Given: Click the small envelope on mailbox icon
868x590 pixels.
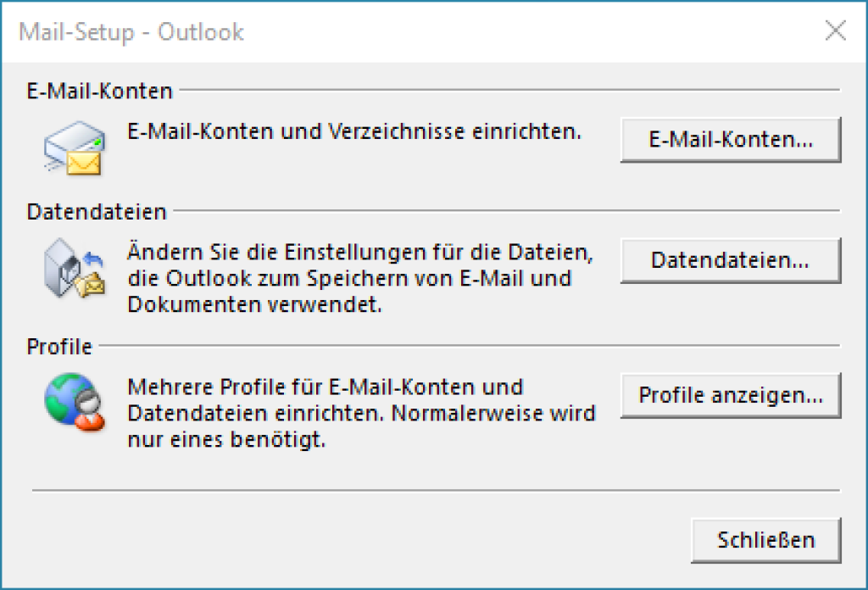Looking at the screenshot, I should (x=91, y=285).
